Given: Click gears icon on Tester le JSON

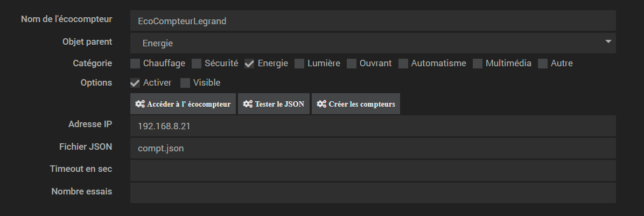Looking at the screenshot, I should coord(248,104).
